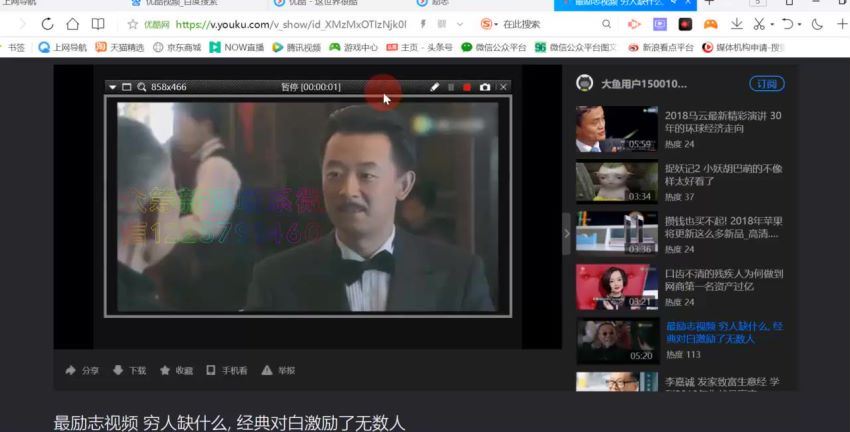Open the recorder menu dropdown triangle
This screenshot has height=432, width=850.
coord(112,87)
